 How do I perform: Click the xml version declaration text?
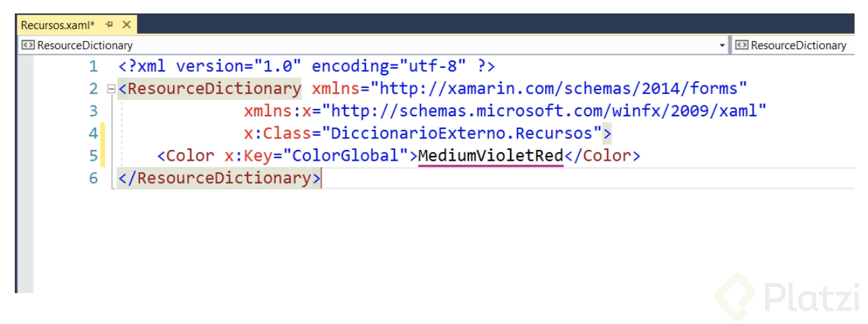click(307, 67)
